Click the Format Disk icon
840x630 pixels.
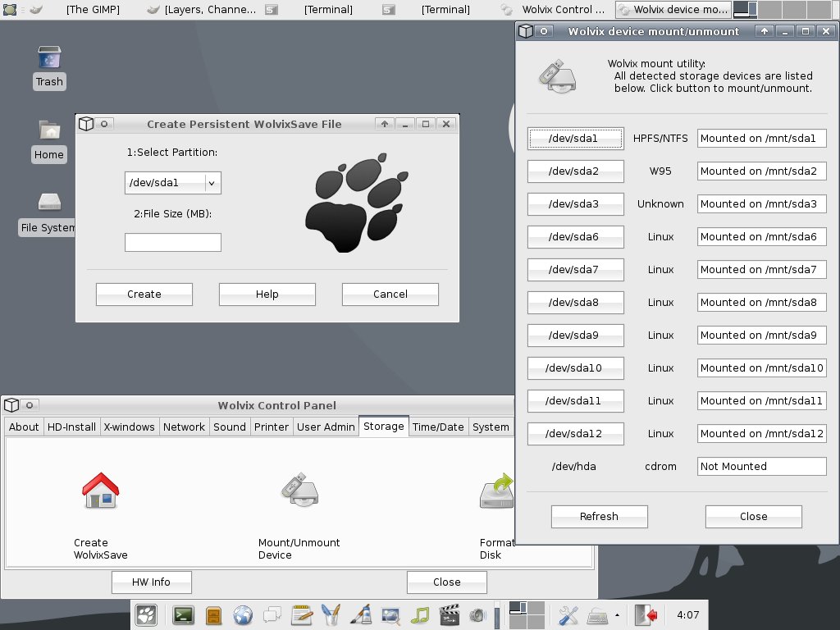coord(496,491)
